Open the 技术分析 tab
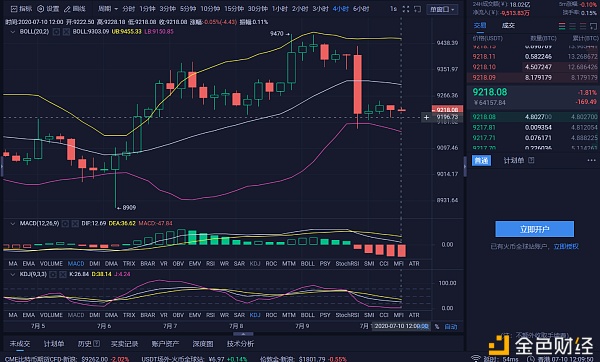 pos(240,344)
